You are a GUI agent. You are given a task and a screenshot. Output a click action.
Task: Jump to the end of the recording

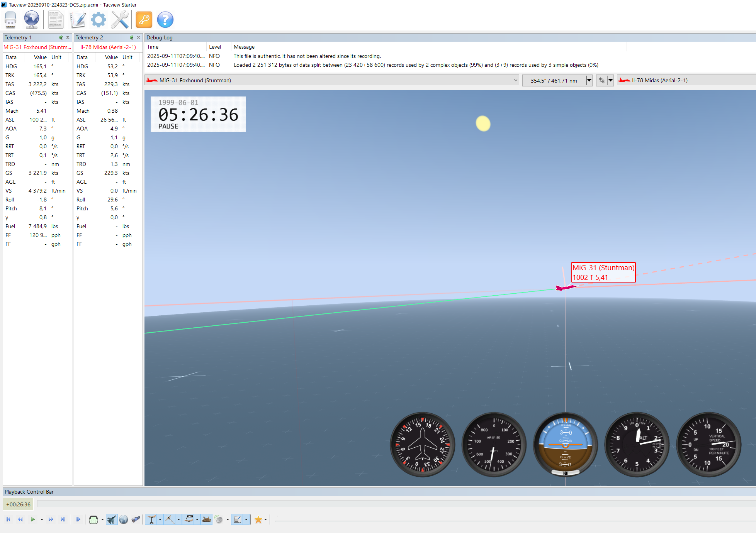click(x=63, y=519)
